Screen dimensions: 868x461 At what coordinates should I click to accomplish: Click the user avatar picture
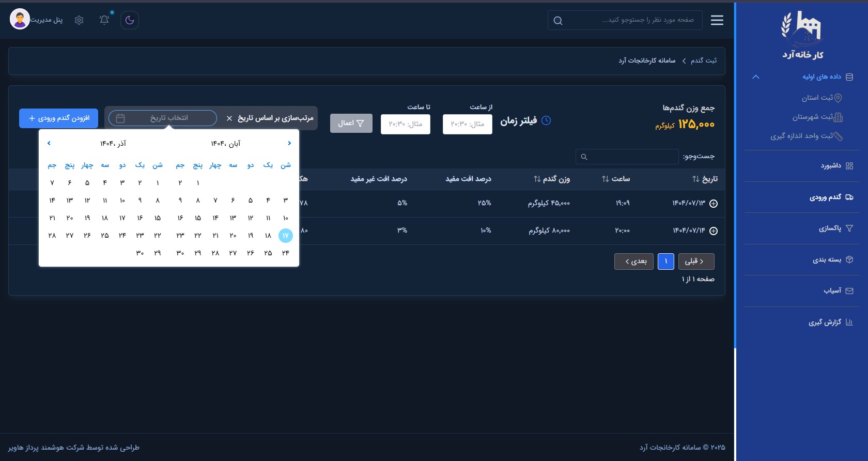(x=20, y=20)
